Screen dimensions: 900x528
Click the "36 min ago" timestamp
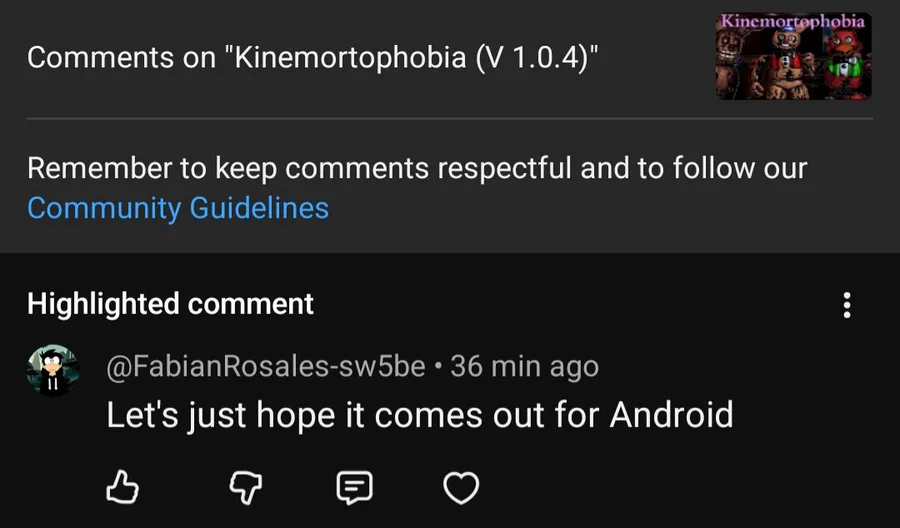click(525, 367)
